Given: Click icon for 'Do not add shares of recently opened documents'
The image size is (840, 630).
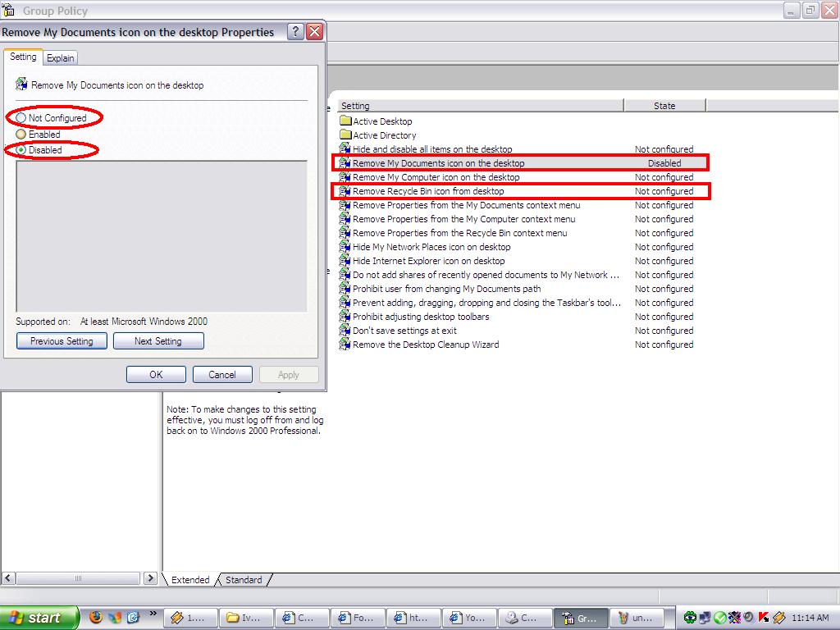Looking at the screenshot, I should (345, 274).
